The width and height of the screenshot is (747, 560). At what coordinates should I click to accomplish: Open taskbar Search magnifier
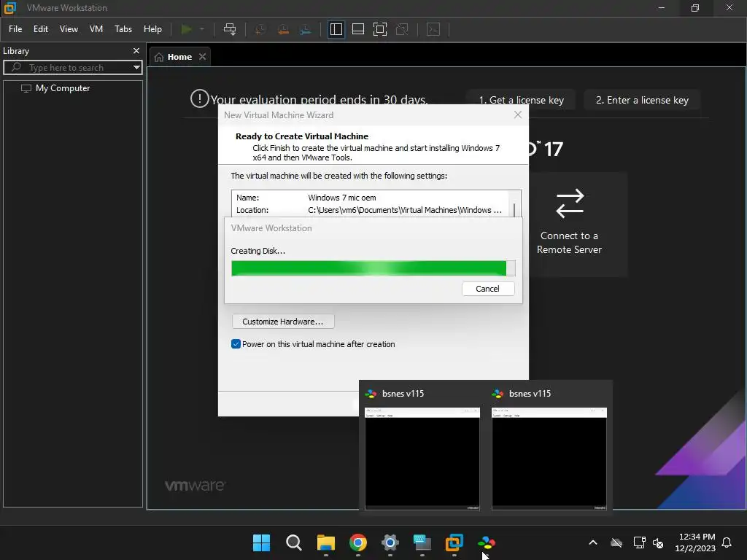tap(293, 542)
